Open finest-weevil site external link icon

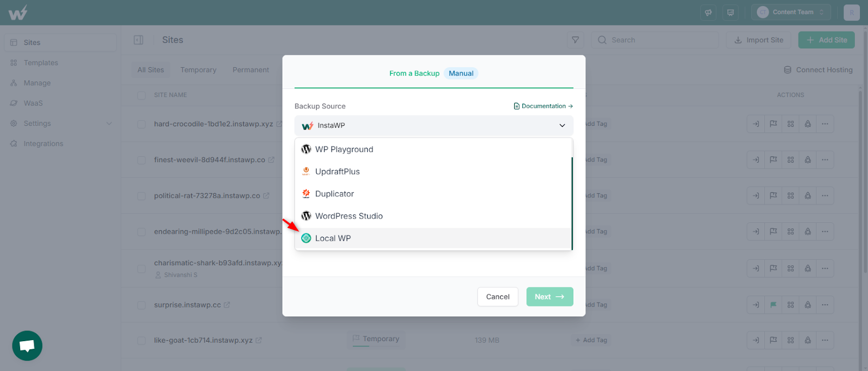pos(271,159)
